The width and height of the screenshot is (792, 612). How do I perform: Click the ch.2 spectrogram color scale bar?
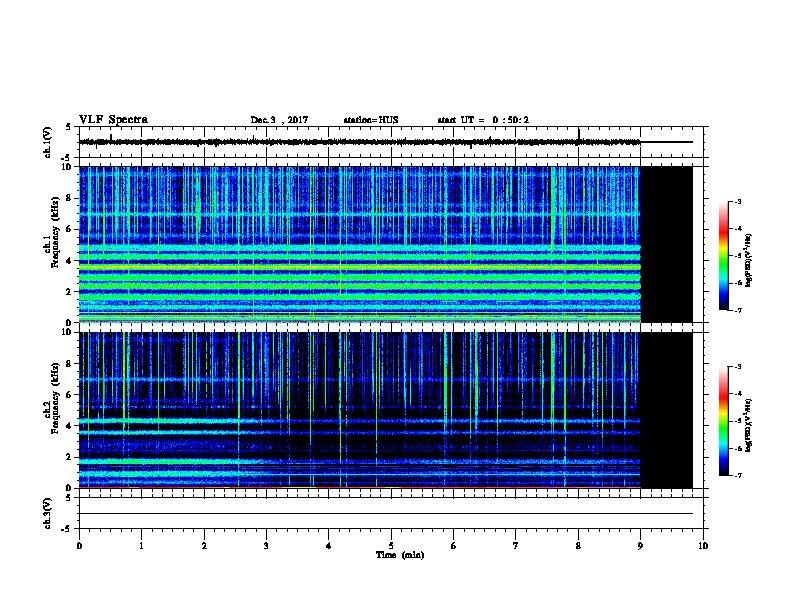pyautogui.click(x=723, y=421)
